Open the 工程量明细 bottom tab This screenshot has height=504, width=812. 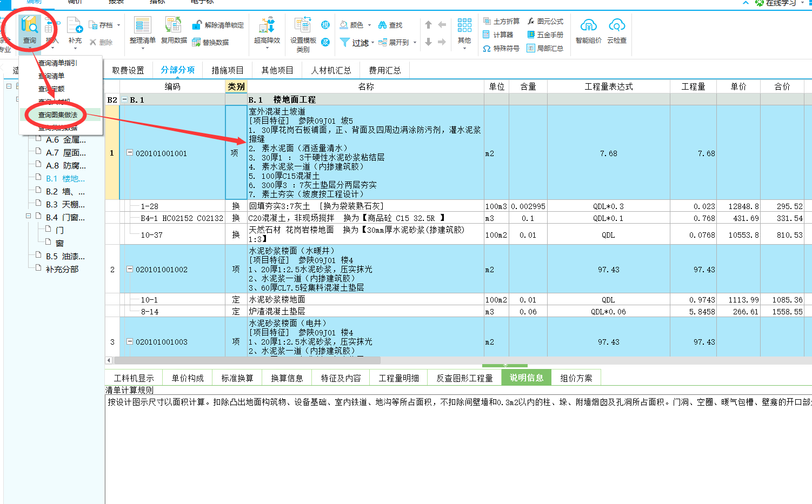coord(399,378)
